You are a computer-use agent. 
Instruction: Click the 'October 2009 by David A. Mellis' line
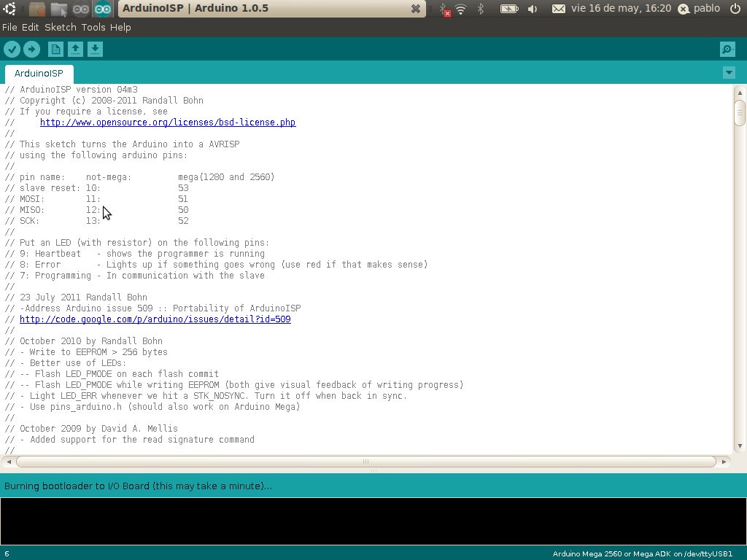pos(91,429)
